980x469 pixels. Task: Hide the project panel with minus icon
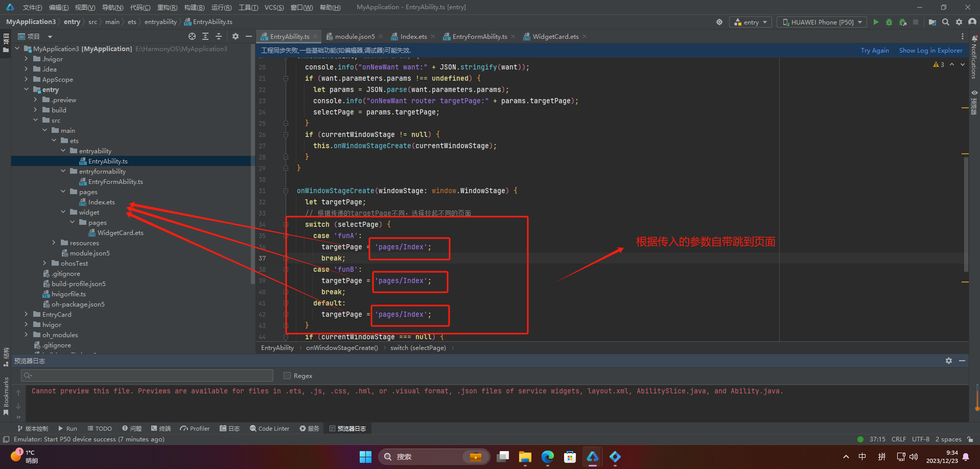click(x=249, y=36)
